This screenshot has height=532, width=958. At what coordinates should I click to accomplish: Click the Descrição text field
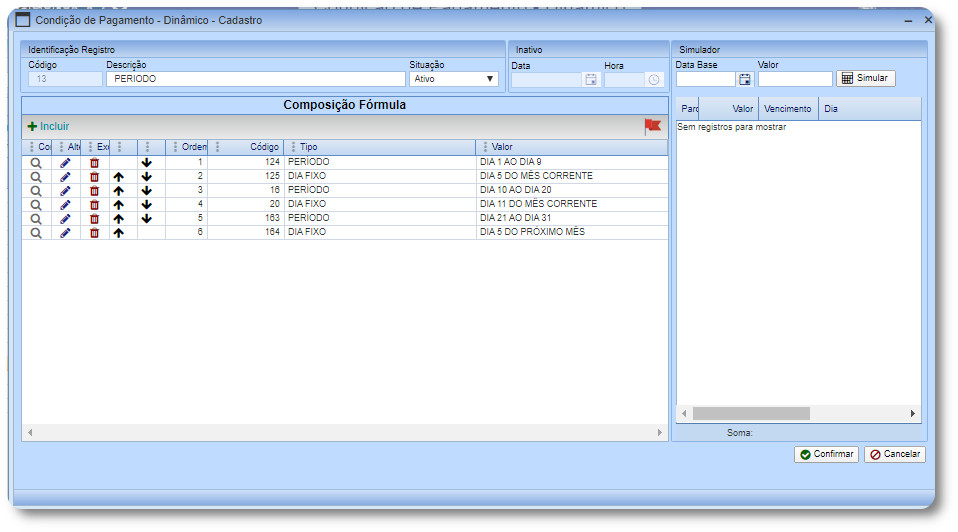(x=255, y=79)
